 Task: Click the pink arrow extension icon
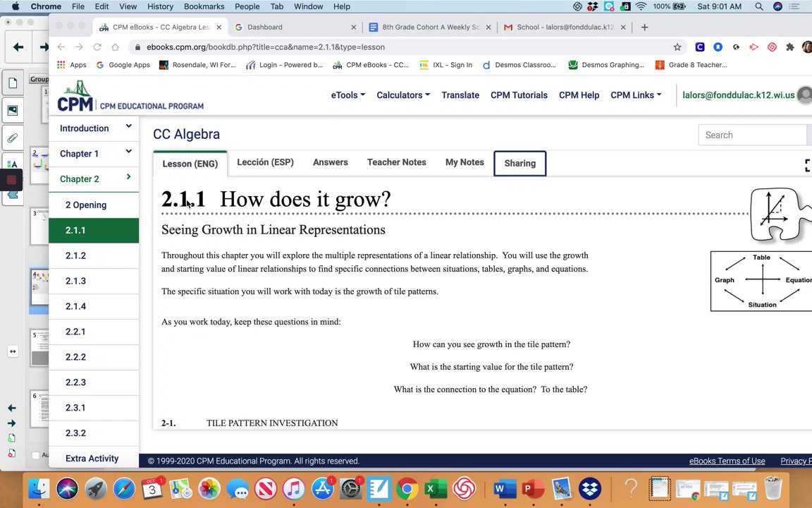754,47
